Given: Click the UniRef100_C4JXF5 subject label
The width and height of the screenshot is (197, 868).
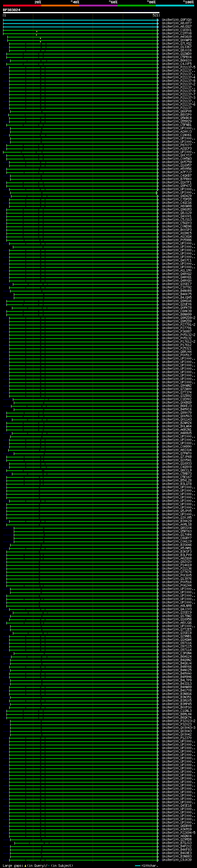Looking at the screenshot, I should click(x=176, y=64).
